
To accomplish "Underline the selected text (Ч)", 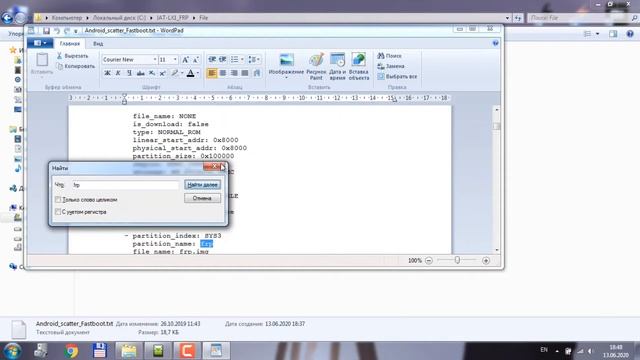I will (x=129, y=73).
